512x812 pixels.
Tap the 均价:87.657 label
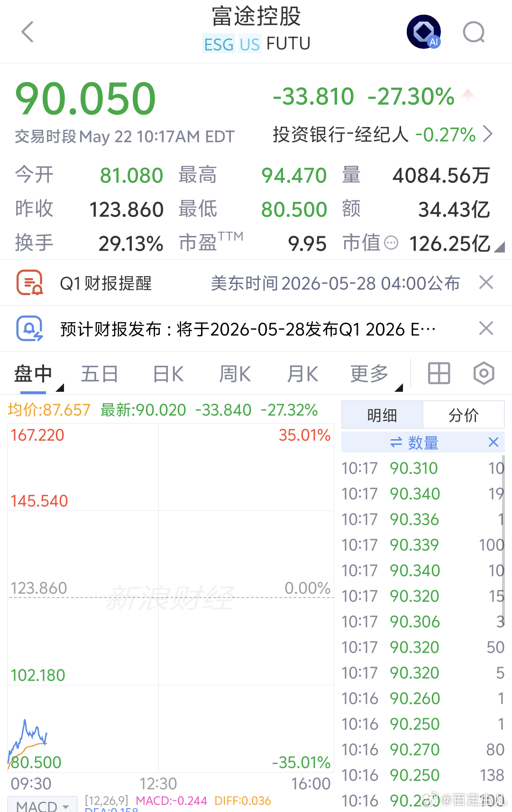pyautogui.click(x=49, y=410)
